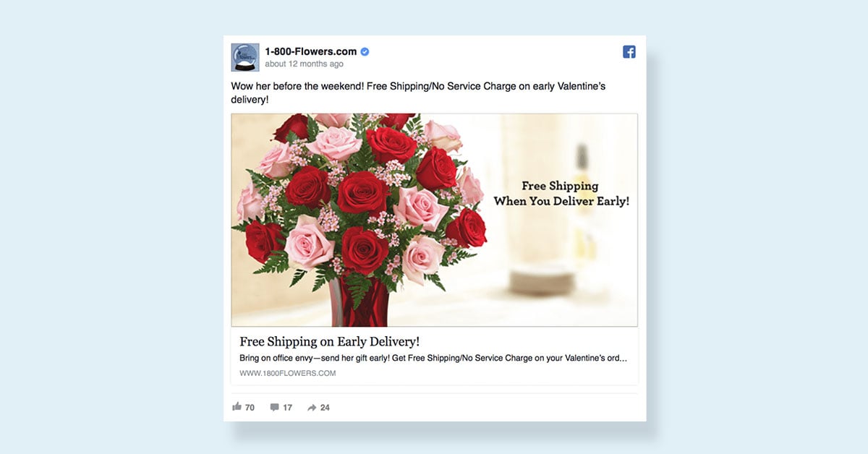The width and height of the screenshot is (868, 454).
Task: Click the blue verified badge checkmark
Action: tap(365, 51)
